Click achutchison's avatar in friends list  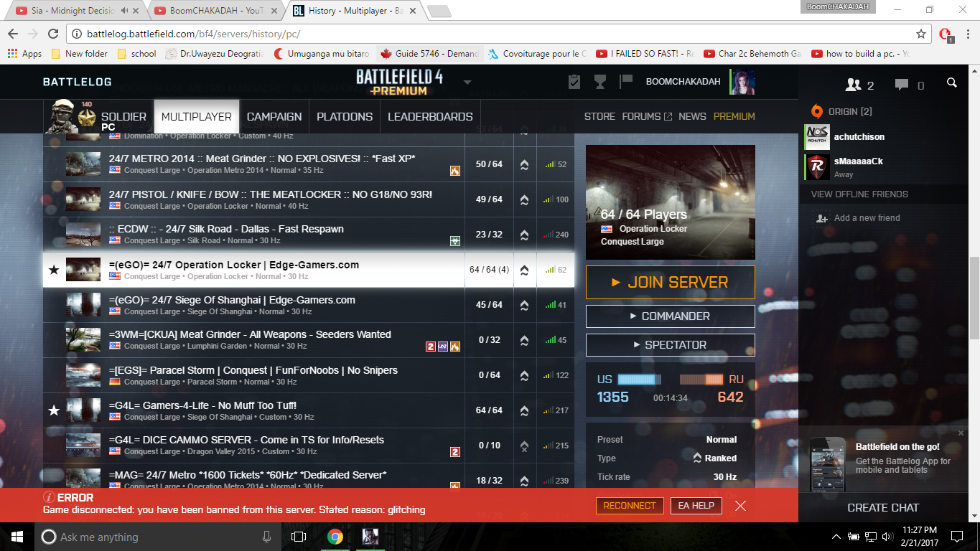817,136
